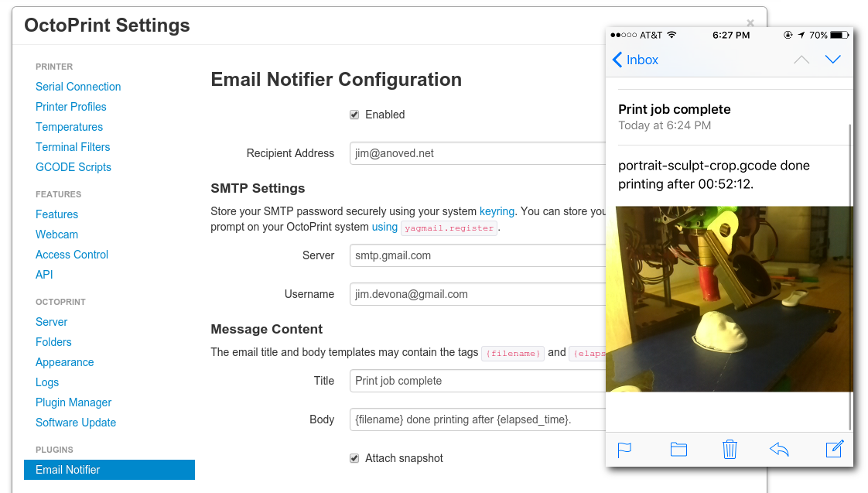Image resolution: width=868 pixels, height=493 pixels.
Task: Go to previous message with up chevron
Action: pyautogui.click(x=801, y=60)
